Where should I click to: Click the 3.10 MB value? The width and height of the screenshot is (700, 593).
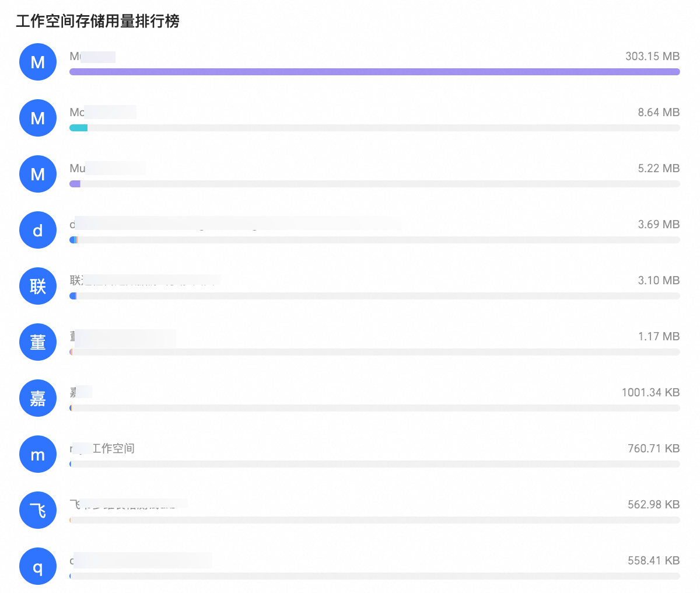pos(659,281)
